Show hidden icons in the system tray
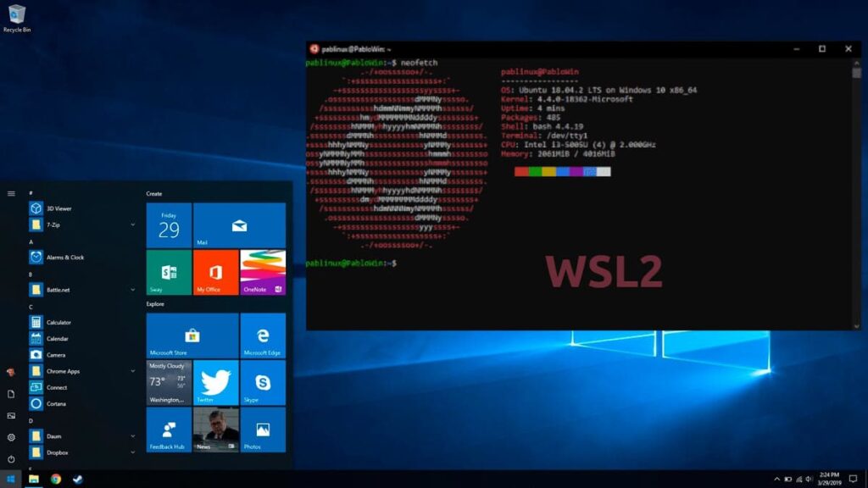Viewport: 868px width, 488px height. (x=776, y=479)
